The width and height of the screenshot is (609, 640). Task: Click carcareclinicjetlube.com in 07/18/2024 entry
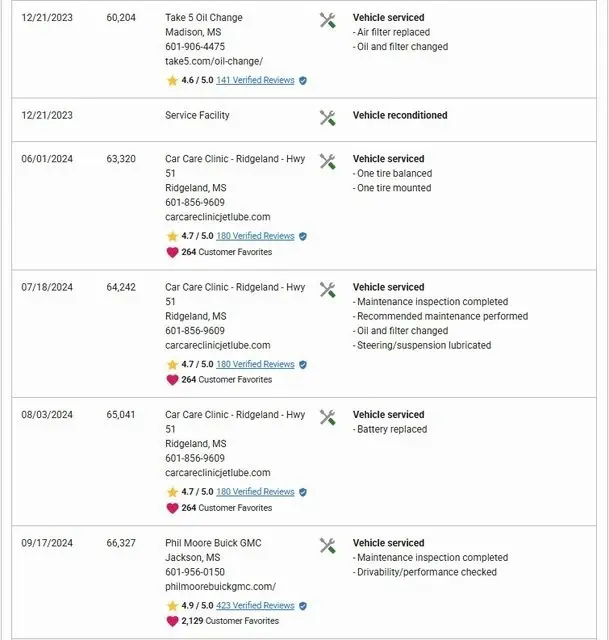pos(217,345)
